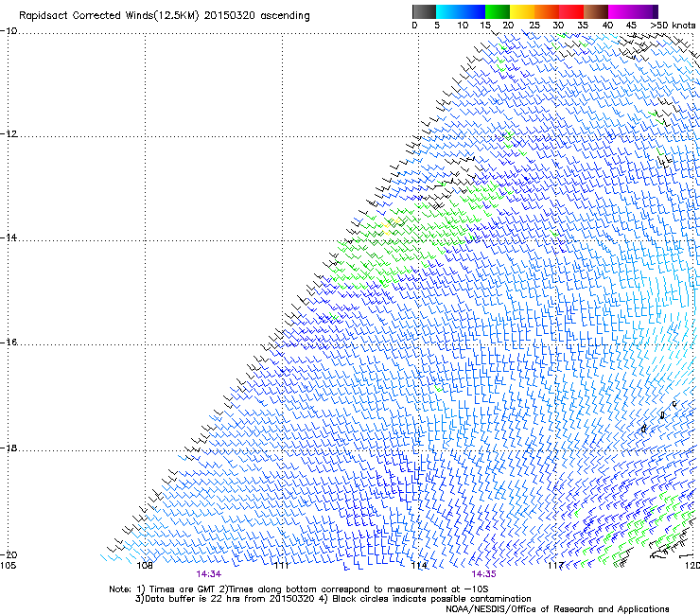Click the legend tick label '25'

pos(534,25)
